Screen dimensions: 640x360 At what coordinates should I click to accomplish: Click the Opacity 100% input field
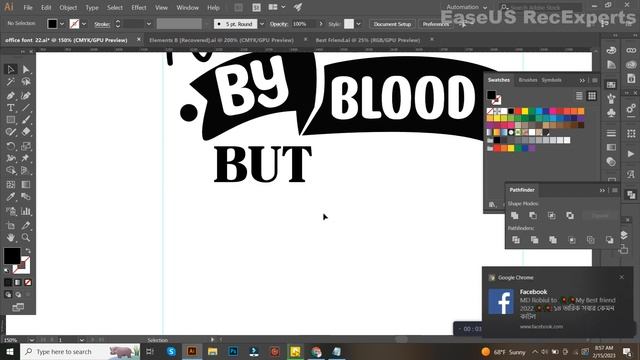(x=304, y=24)
